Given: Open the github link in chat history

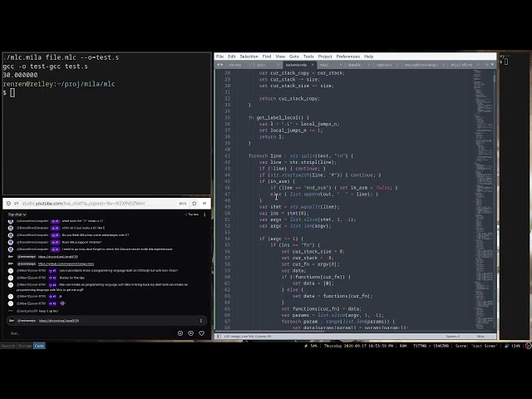Looking at the screenshot, I should 66,264.
